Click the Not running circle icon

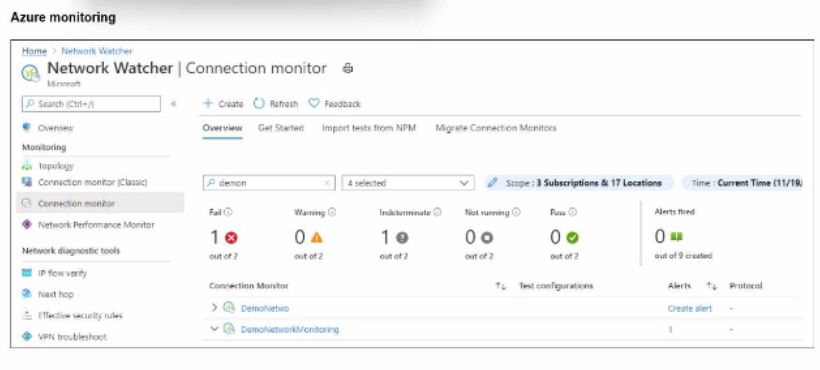487,238
